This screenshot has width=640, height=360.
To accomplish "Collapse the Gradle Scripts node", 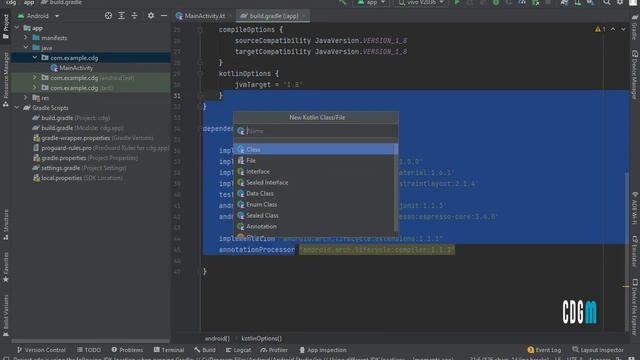I will (x=17, y=108).
